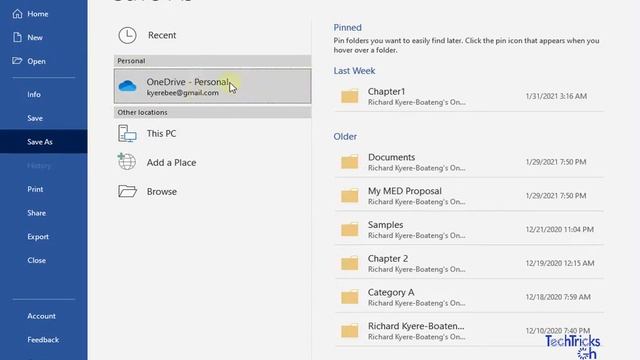Viewport: 640px width, 360px height.
Task: Click the 12/19/2020 12:15 AM date
Action: (560, 263)
